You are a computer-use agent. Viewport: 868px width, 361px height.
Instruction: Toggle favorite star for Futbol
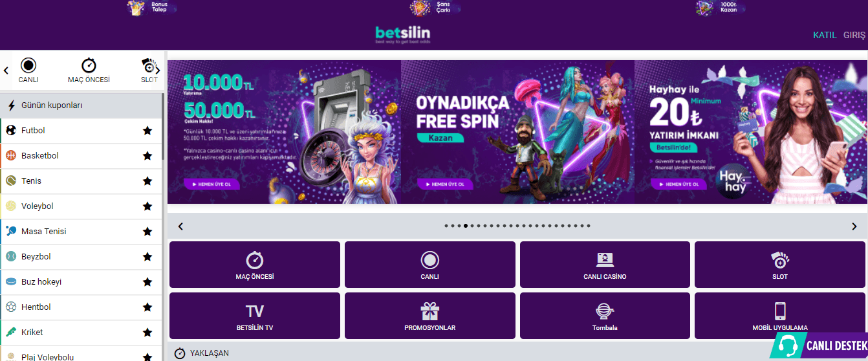(x=147, y=131)
